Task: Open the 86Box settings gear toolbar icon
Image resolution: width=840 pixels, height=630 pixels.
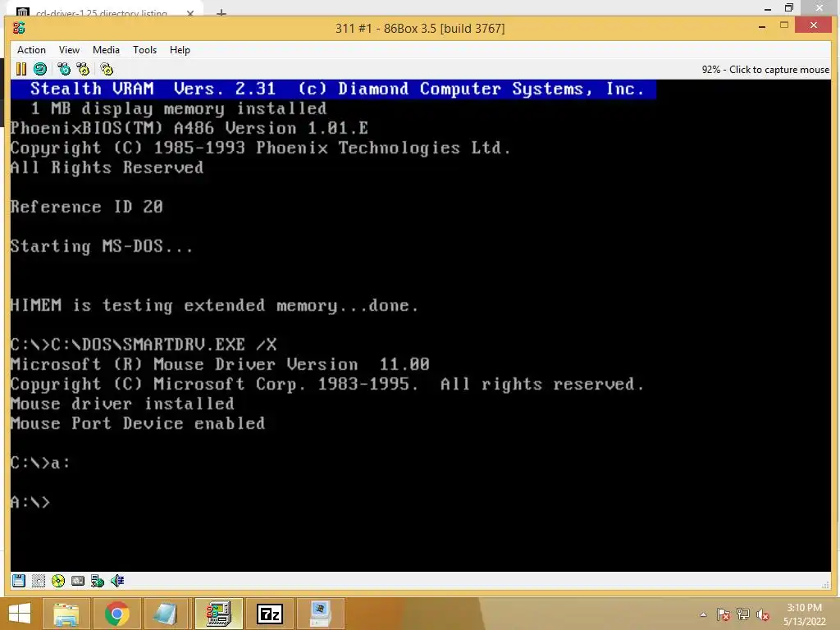Action: click(x=107, y=69)
